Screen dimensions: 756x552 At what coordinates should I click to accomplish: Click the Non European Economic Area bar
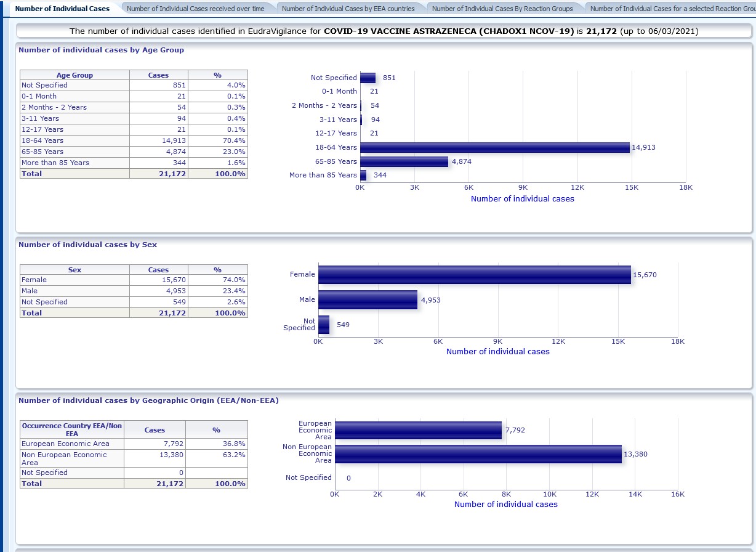(478, 454)
